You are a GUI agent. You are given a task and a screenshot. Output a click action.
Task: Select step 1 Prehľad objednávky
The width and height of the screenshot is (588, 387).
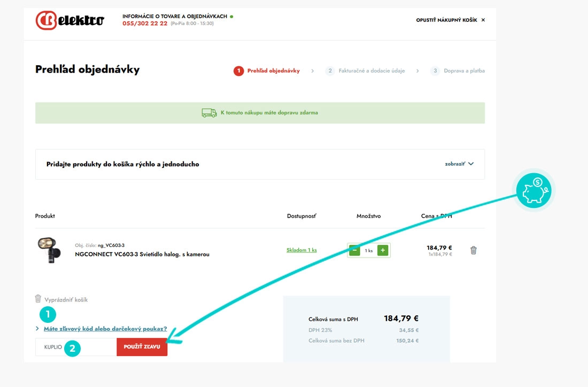[x=267, y=71]
